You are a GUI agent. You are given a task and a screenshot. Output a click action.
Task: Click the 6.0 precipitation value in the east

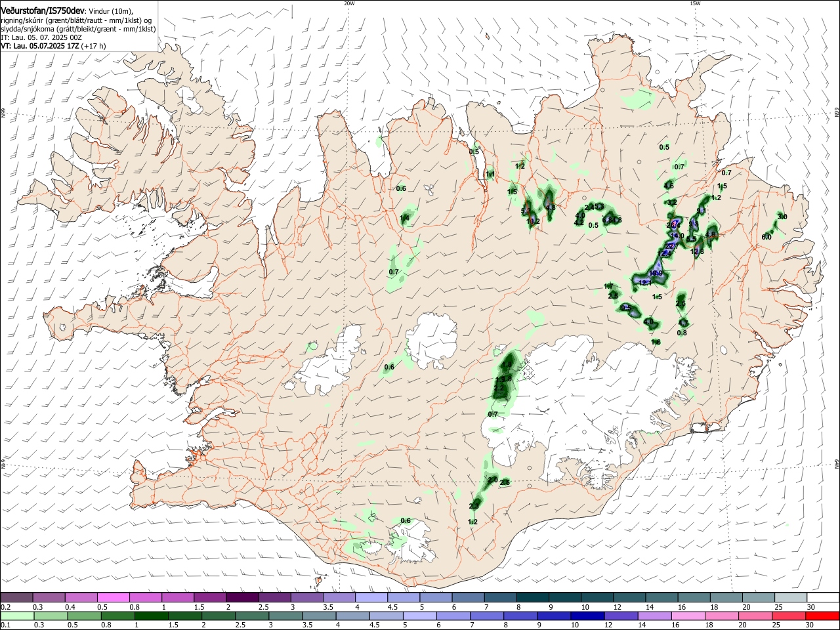pyautogui.click(x=766, y=237)
